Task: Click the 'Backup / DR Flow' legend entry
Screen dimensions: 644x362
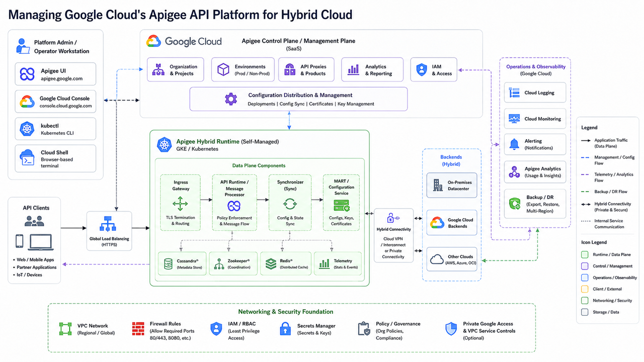Action: pos(604,192)
